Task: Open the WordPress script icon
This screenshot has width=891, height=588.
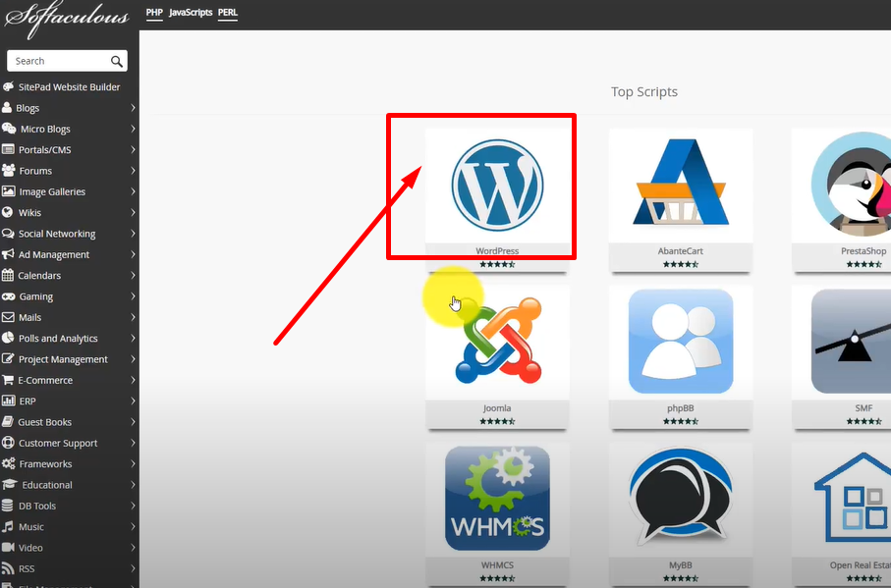Action: (x=497, y=185)
